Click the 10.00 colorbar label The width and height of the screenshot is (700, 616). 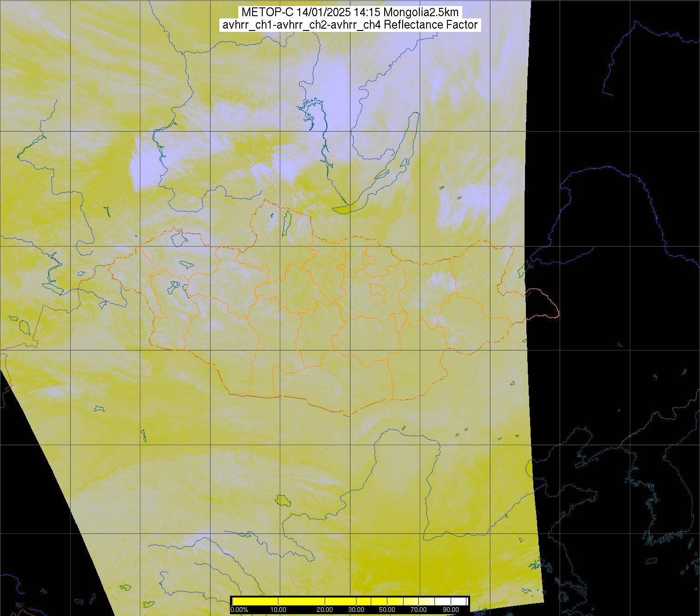[x=278, y=610]
